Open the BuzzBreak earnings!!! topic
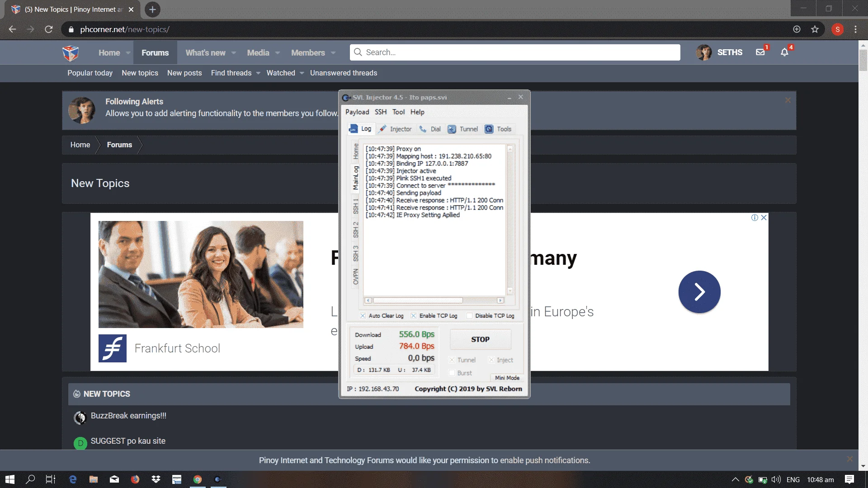The image size is (868, 488). pyautogui.click(x=128, y=416)
